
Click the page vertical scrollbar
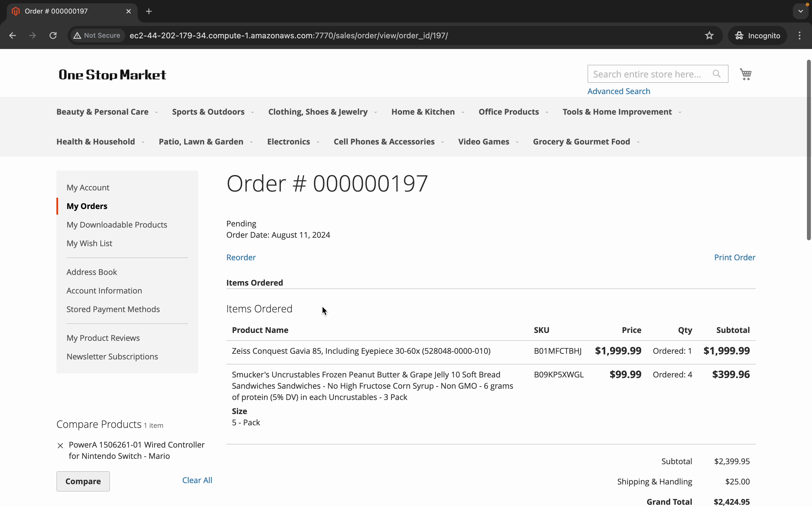(x=808, y=150)
